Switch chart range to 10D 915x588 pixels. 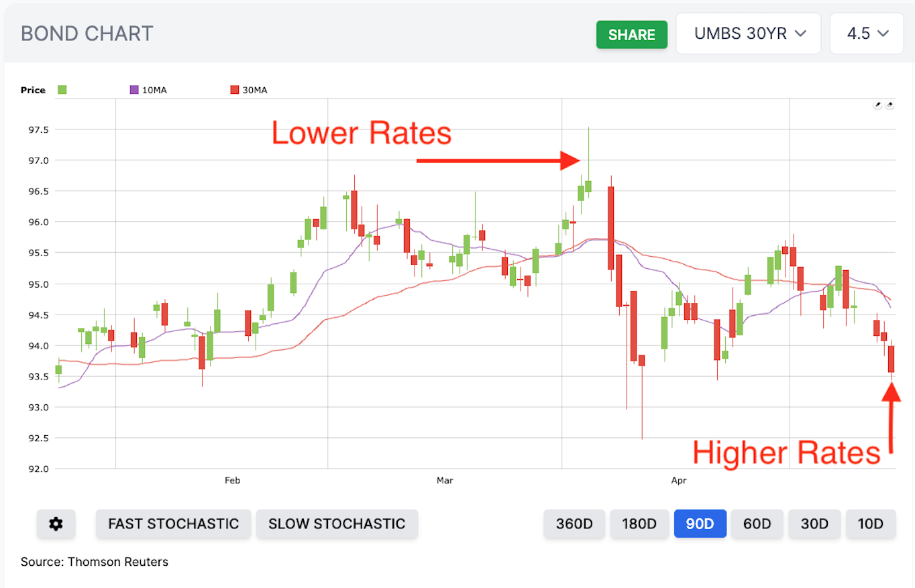click(871, 524)
